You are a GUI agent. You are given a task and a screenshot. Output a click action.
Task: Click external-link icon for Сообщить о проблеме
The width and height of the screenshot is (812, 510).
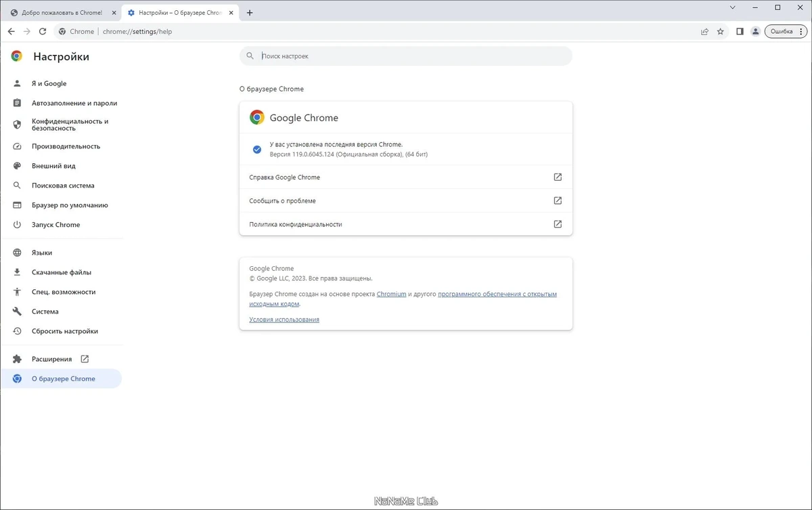pos(558,200)
